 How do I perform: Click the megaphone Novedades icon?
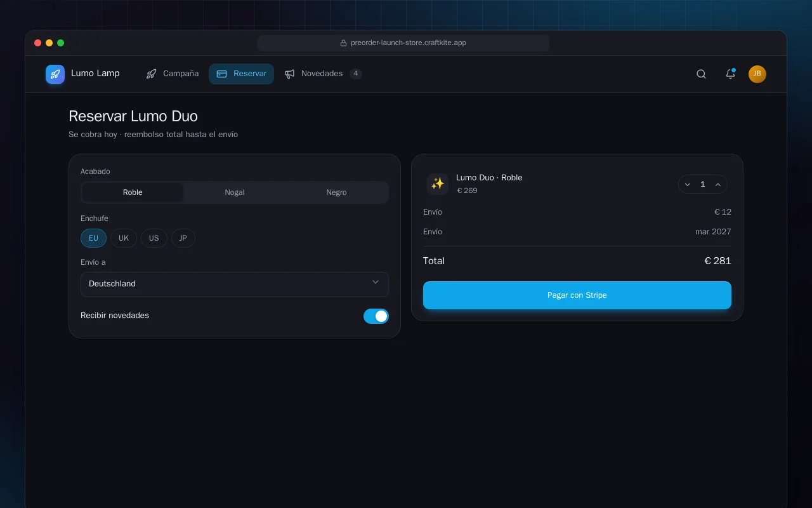[x=290, y=74]
